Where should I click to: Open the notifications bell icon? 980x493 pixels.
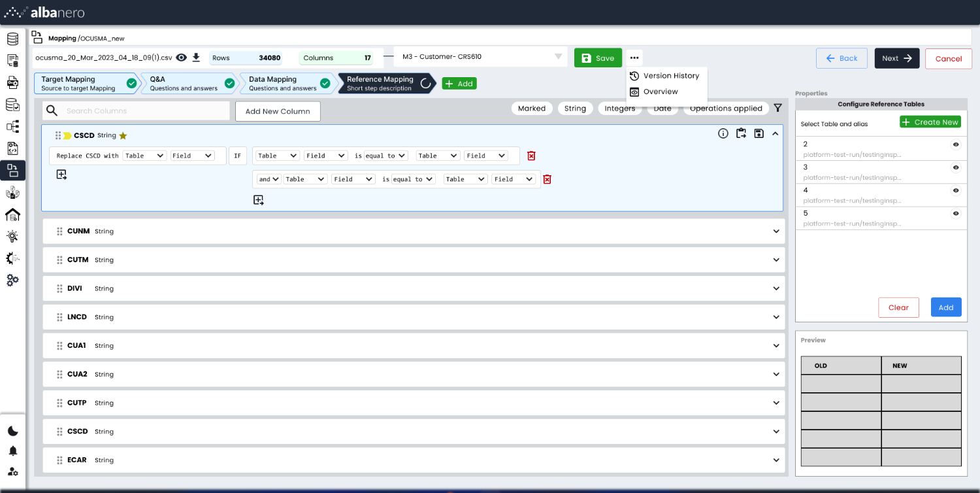[x=12, y=451]
